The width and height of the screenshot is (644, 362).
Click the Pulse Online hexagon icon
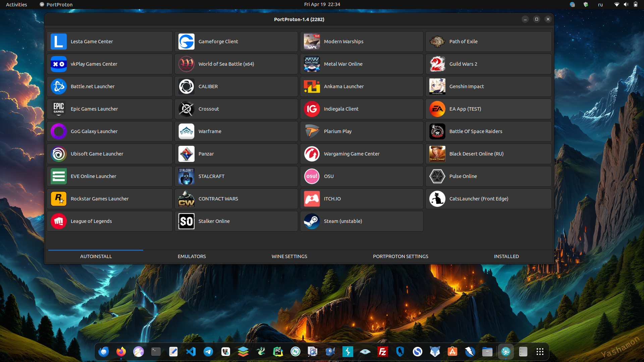tap(437, 176)
